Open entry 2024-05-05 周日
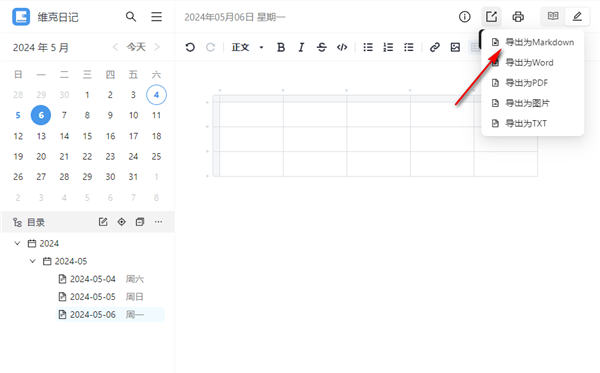Image resolution: width=600 pixels, height=373 pixels. pos(110,297)
